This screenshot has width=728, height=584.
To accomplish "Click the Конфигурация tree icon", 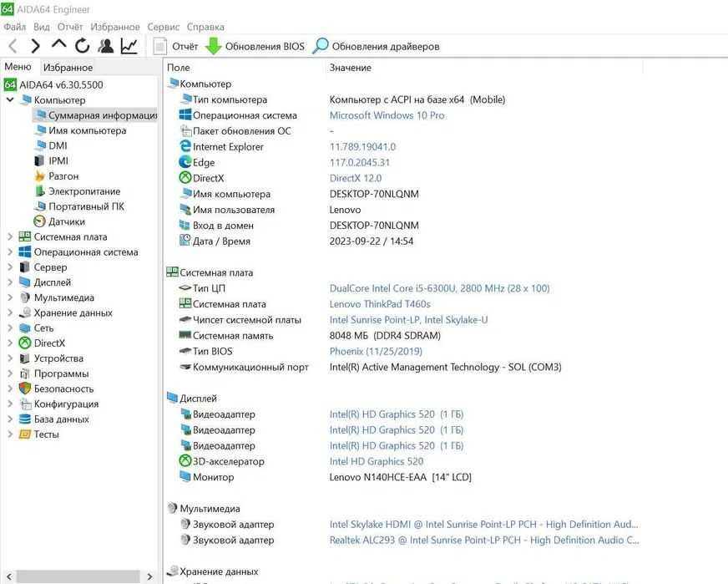I will click(x=24, y=404).
